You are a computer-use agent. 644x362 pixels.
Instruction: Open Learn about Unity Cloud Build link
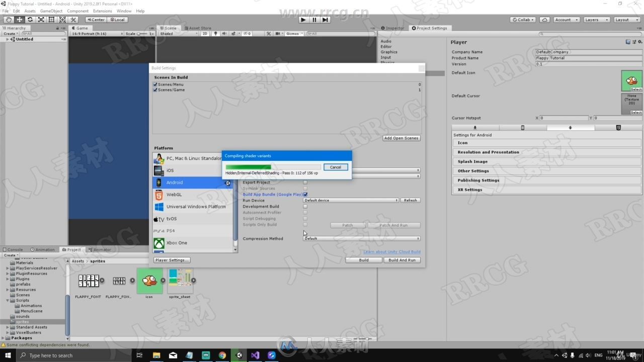pyautogui.click(x=392, y=252)
